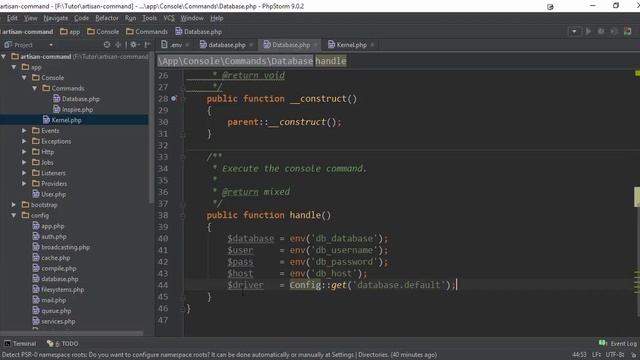Click the green Run arrow button
The image size is (640, 360).
pos(588,31)
